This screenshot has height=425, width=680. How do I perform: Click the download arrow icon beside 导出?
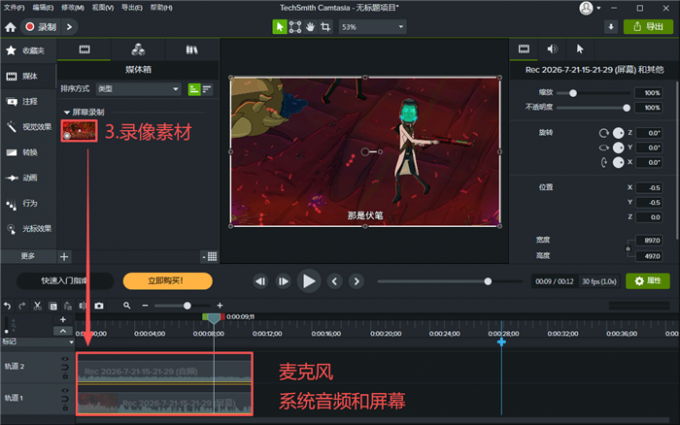(x=611, y=27)
